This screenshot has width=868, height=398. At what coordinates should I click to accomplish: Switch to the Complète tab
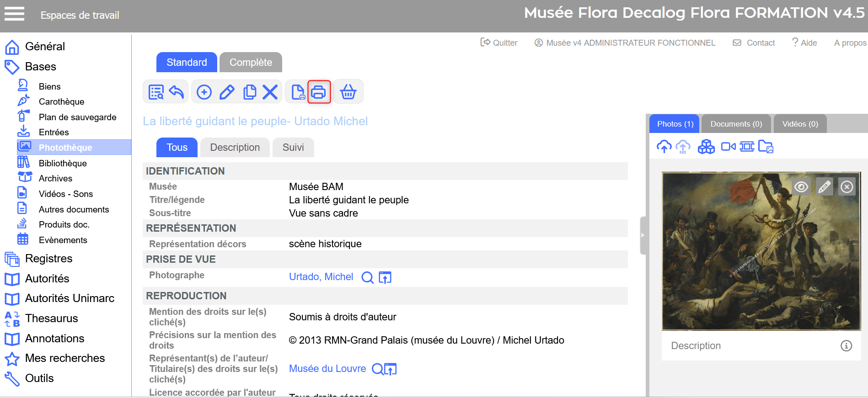[x=251, y=63]
